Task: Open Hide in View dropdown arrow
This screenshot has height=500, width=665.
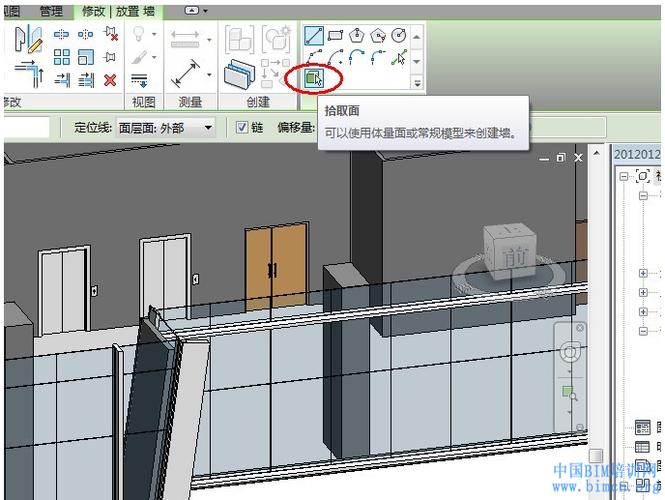Action: (x=154, y=34)
